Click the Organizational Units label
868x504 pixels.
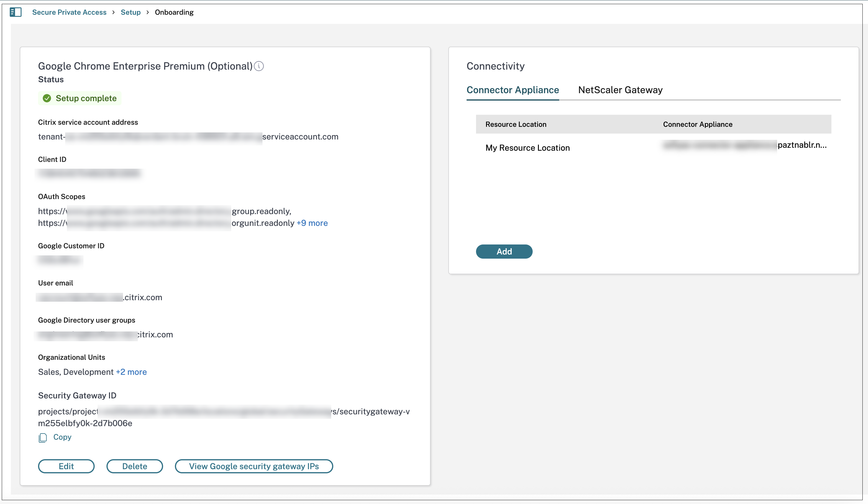(x=72, y=358)
